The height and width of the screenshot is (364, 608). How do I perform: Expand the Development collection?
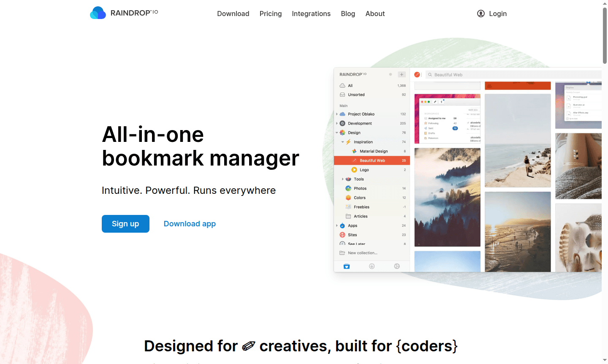coord(337,123)
